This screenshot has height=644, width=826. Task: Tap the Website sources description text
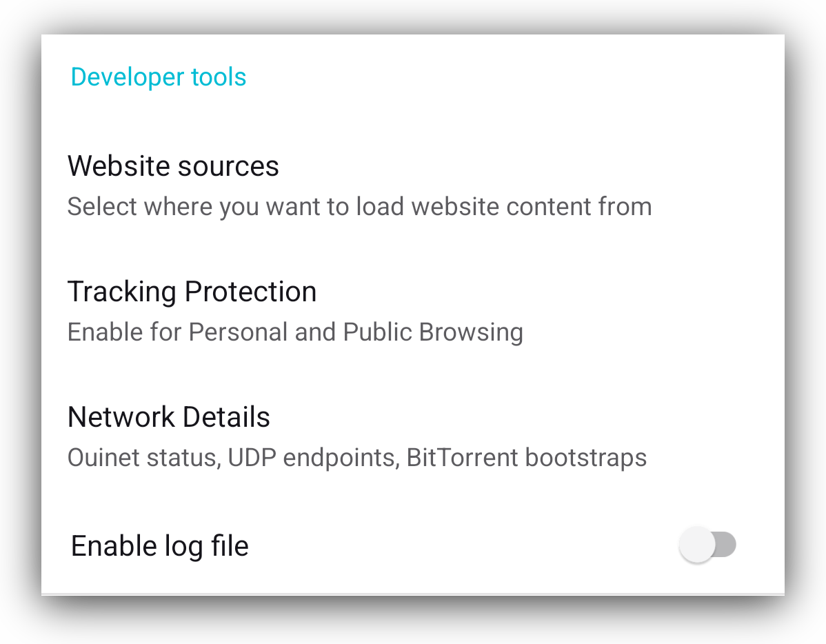tap(359, 206)
